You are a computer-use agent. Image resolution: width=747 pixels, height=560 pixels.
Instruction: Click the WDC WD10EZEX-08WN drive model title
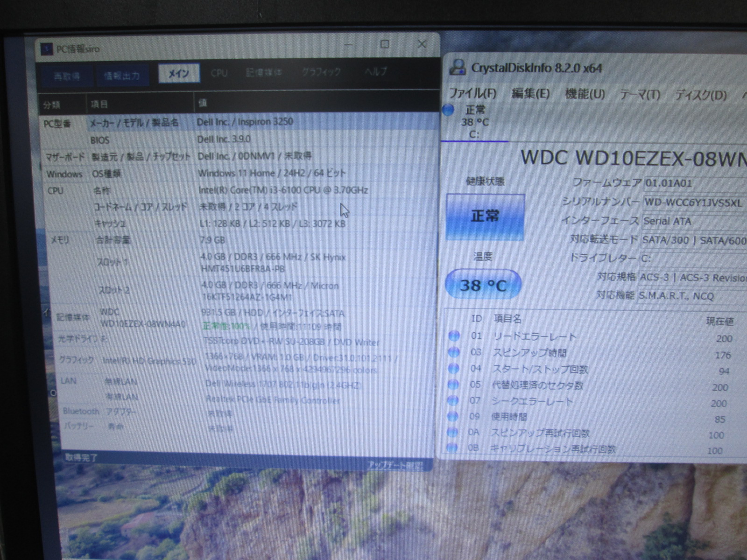[634, 158]
